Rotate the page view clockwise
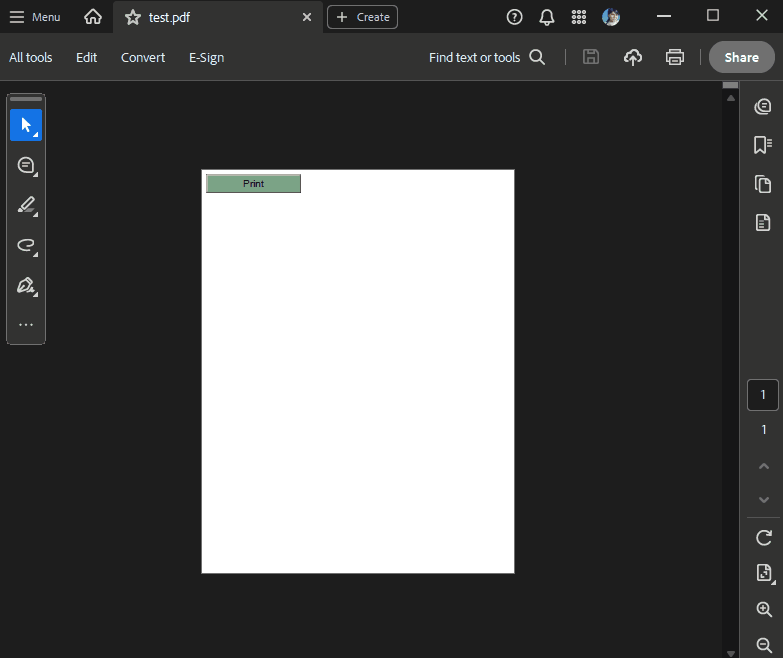This screenshot has height=658, width=783. 763,538
